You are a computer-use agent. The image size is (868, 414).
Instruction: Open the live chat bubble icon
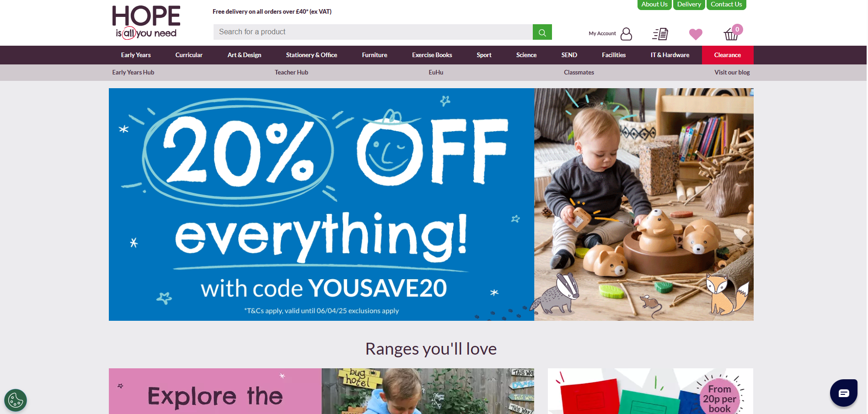(x=844, y=393)
